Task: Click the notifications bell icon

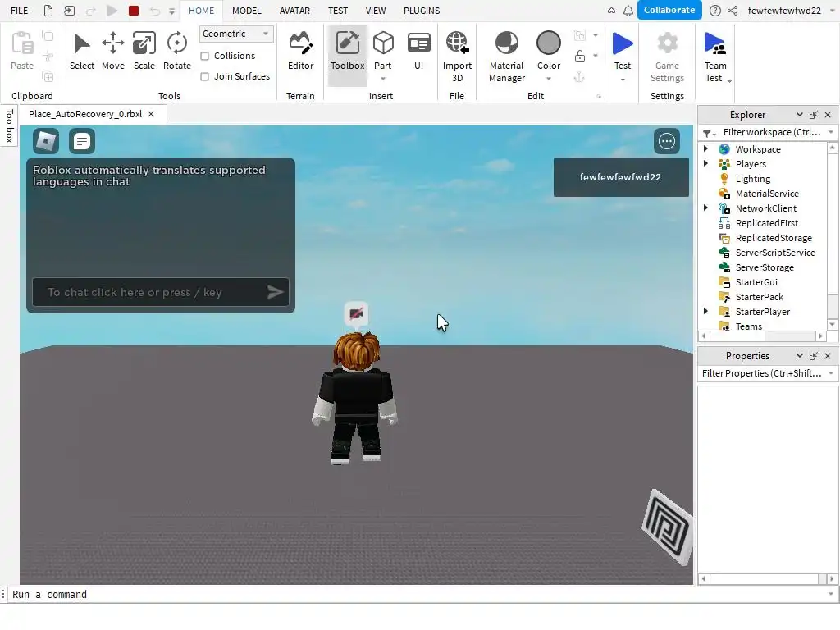Action: click(x=628, y=11)
